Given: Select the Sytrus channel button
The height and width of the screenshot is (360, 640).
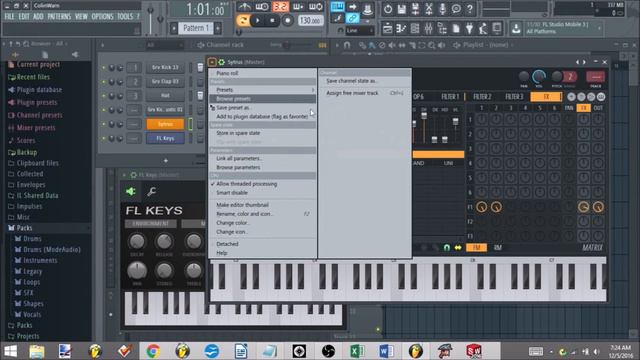Looking at the screenshot, I should click(165, 124).
